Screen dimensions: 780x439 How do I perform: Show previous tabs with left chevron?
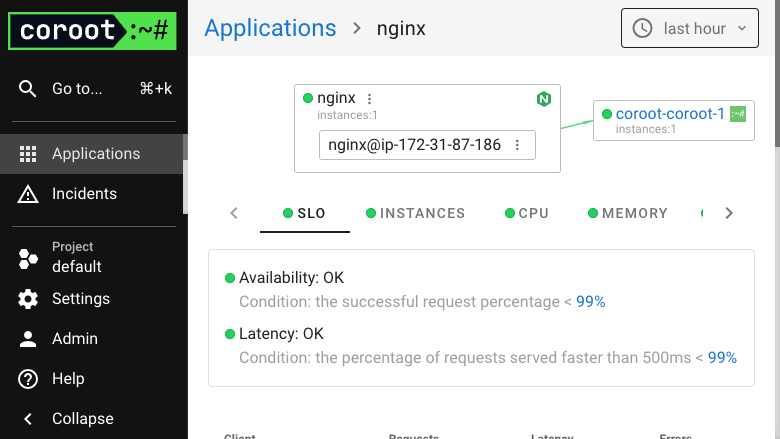(x=234, y=213)
